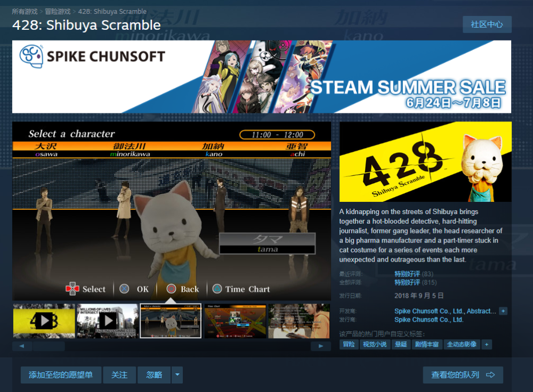
Task: Click the right arrow of the thumbnail scroller
Action: point(320,346)
